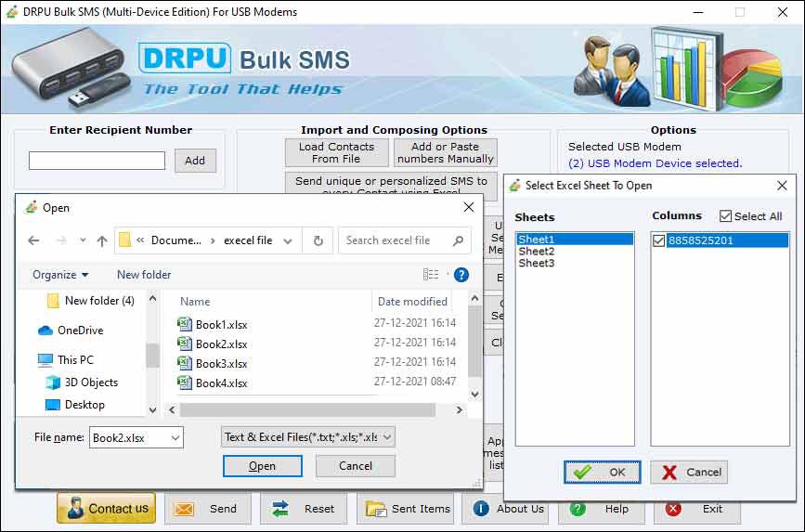Click Help button in bottom toolbar

[601, 509]
